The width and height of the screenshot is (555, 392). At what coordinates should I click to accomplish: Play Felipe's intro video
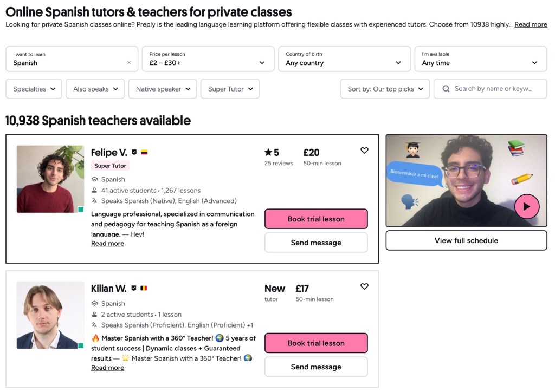click(x=526, y=206)
